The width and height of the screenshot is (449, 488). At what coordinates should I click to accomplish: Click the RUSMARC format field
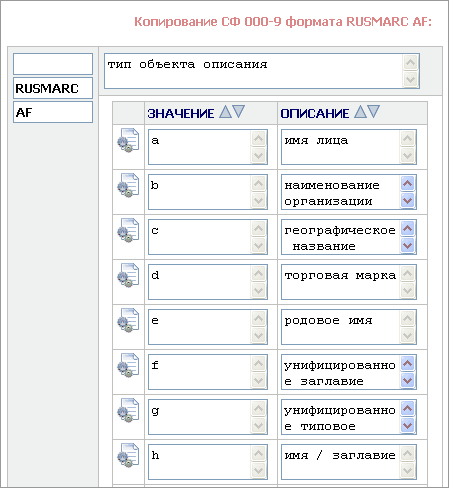click(53, 88)
